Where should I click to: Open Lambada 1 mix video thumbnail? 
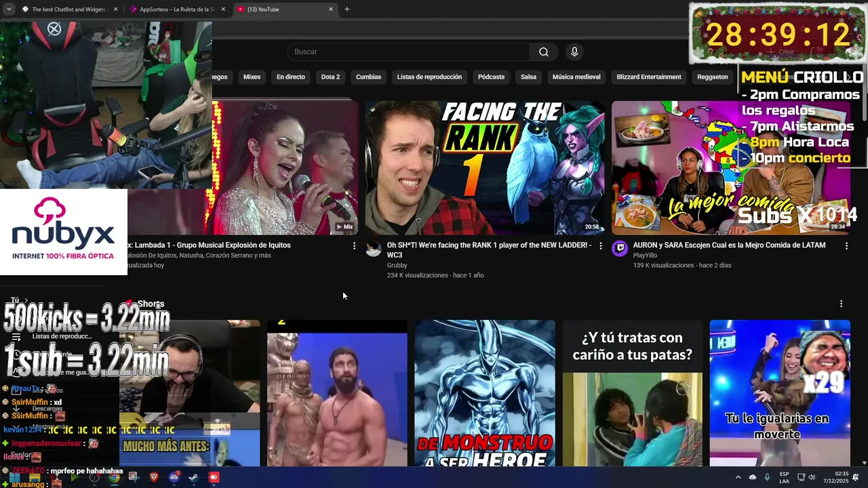click(x=285, y=167)
